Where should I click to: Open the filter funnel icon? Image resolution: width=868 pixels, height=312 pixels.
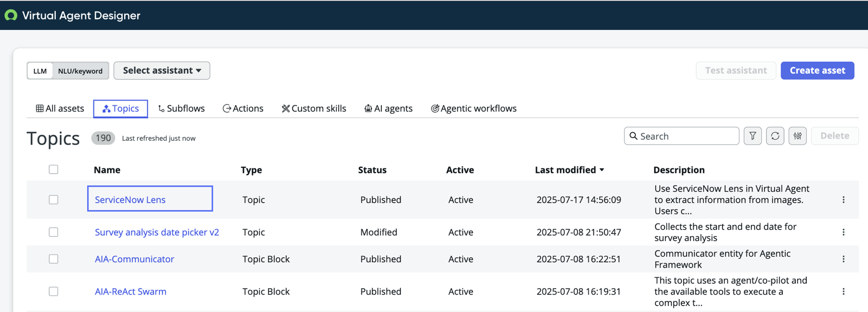coord(752,136)
